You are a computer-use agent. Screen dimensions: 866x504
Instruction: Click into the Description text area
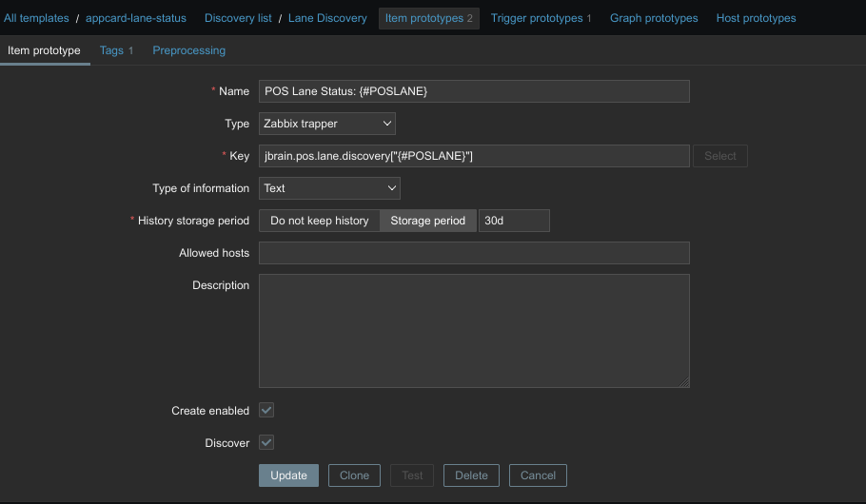474,331
